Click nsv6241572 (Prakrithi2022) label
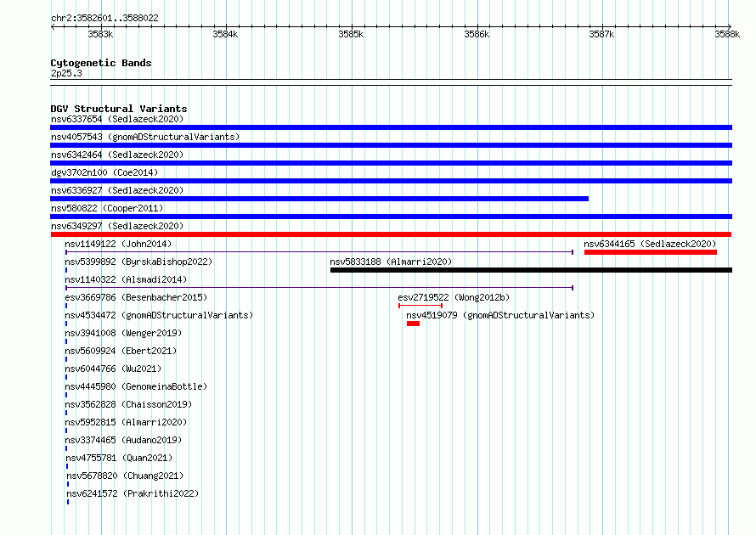This screenshot has height=535, width=756. pyautogui.click(x=133, y=493)
